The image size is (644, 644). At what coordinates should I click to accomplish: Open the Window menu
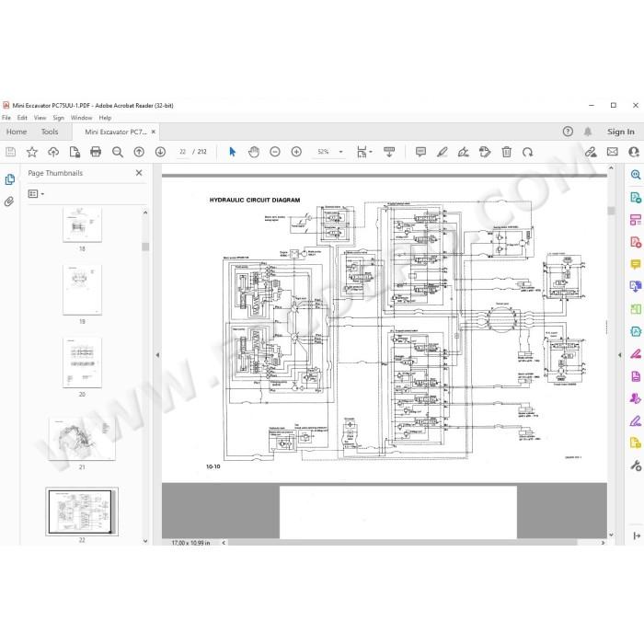tap(81, 118)
